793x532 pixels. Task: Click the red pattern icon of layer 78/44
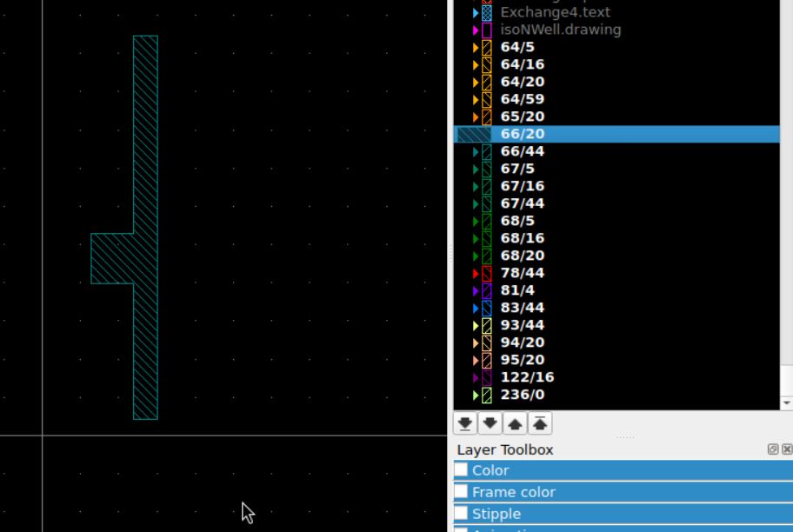[x=486, y=273]
